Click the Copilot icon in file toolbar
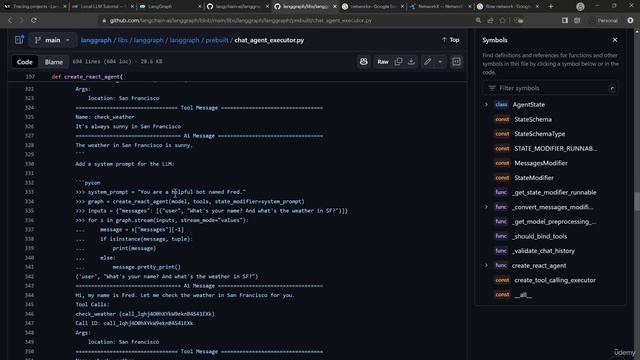The height and width of the screenshot is (360, 640). point(364,62)
